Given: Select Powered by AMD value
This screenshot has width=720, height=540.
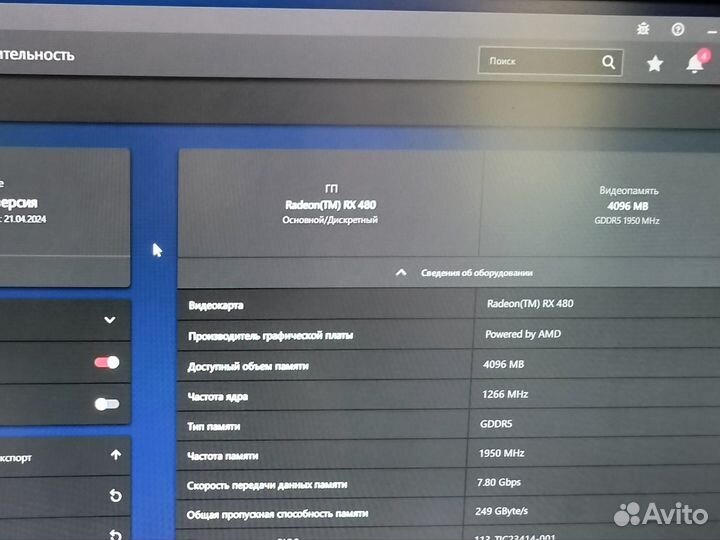Looking at the screenshot, I should (523, 334).
